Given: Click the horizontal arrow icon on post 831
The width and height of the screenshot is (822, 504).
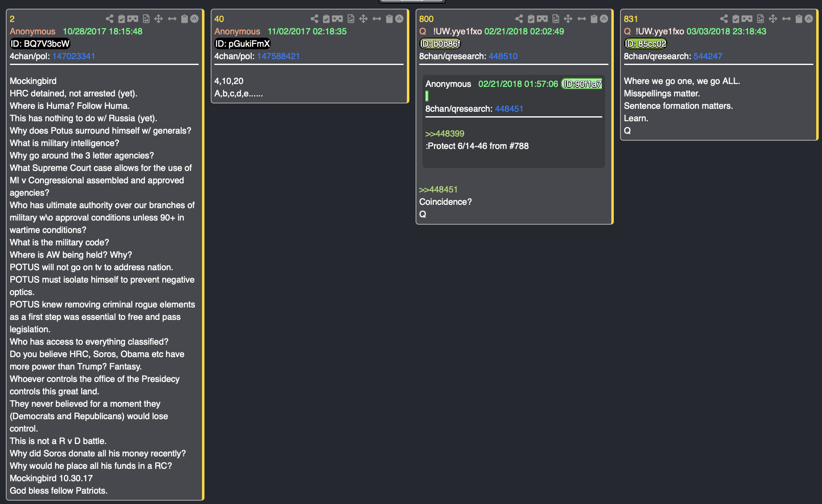Looking at the screenshot, I should [786, 19].
